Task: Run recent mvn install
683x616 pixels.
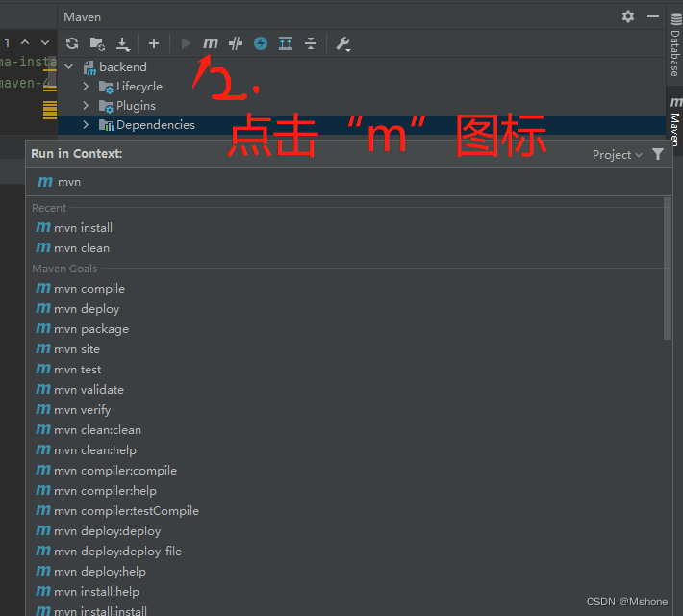Action: [74, 227]
